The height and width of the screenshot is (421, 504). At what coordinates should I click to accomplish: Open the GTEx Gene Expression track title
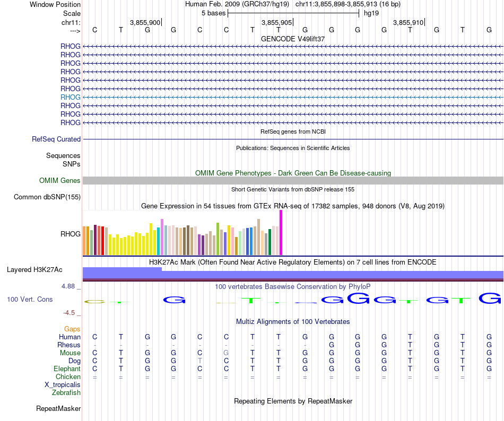tap(293, 206)
